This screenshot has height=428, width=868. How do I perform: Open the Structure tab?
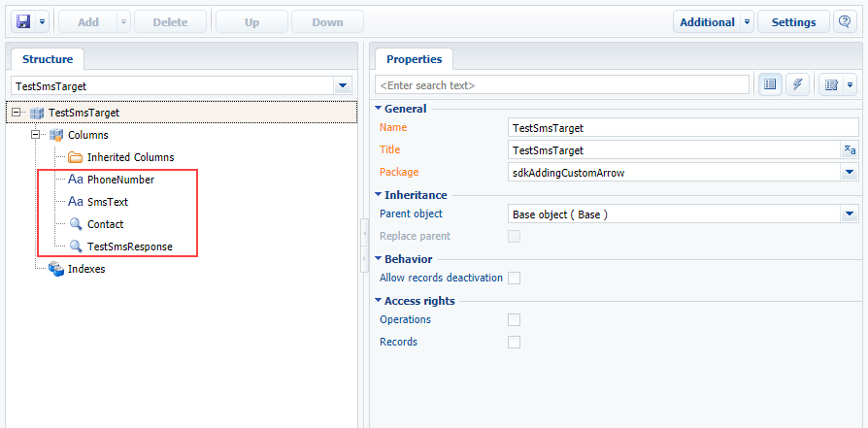[x=48, y=59]
